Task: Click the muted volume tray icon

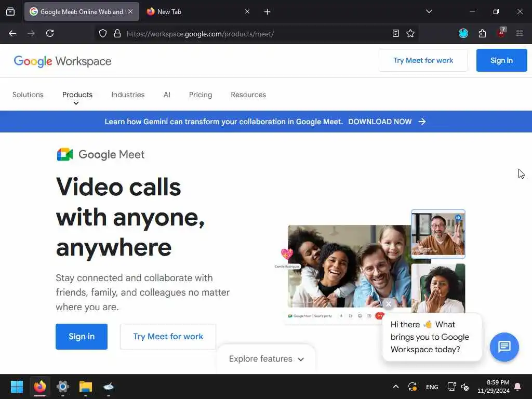Action: (465, 387)
